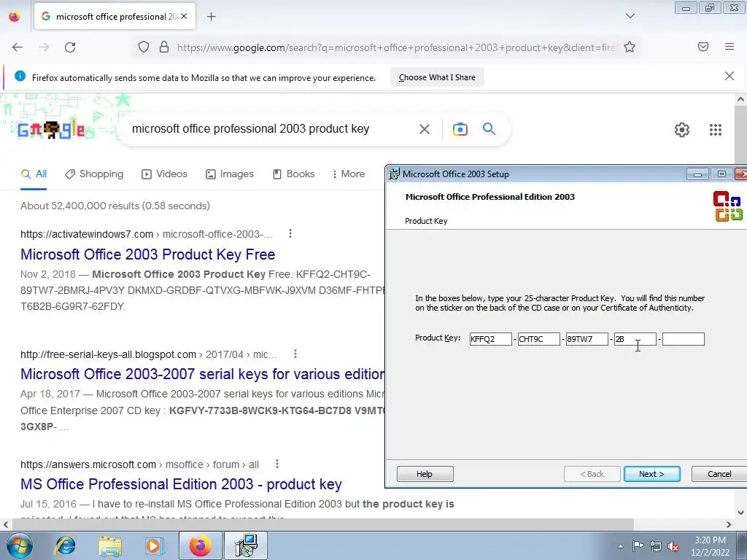The height and width of the screenshot is (560, 747).
Task: Open Windows Media Player from taskbar
Action: (x=154, y=545)
